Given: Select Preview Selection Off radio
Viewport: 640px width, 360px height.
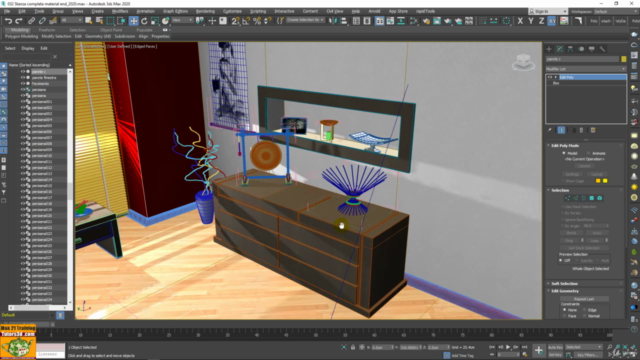Looking at the screenshot, I should click(x=561, y=260).
